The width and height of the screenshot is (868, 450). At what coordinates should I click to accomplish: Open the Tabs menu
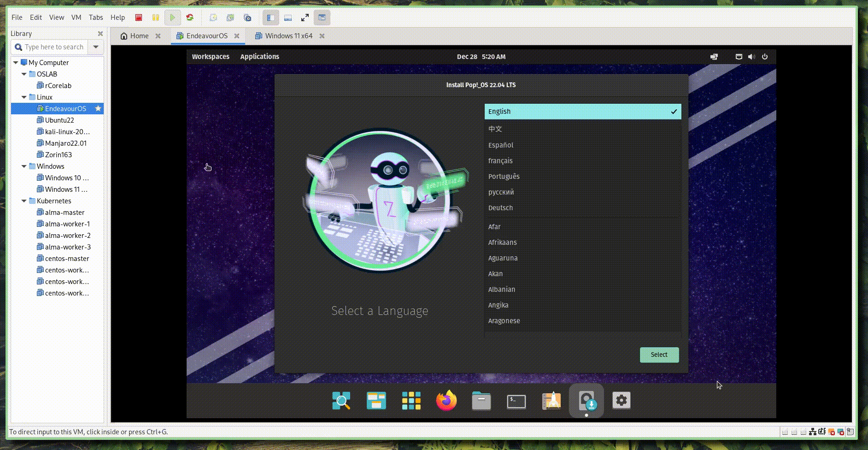point(96,18)
